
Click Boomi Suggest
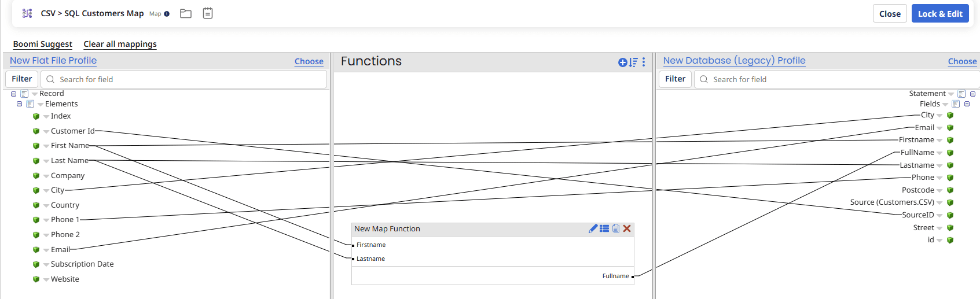[42, 44]
